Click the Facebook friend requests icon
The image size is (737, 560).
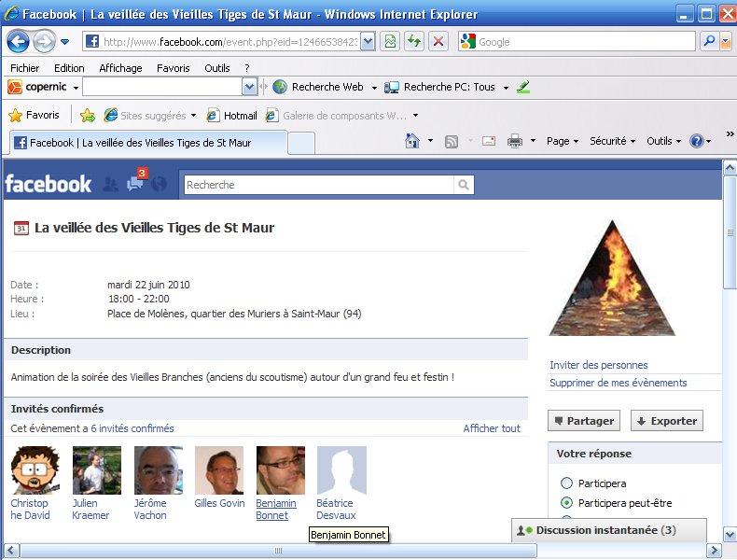click(110, 184)
